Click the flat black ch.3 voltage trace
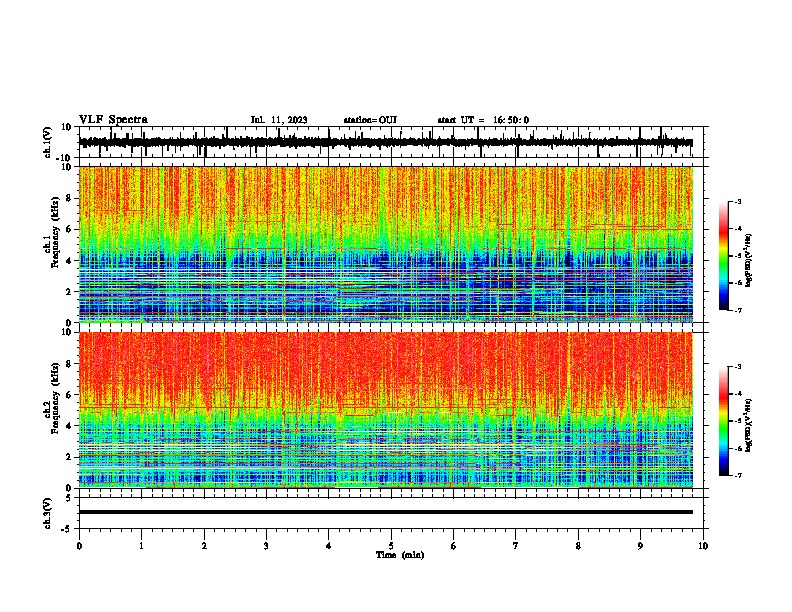The width and height of the screenshot is (792, 612). click(386, 512)
